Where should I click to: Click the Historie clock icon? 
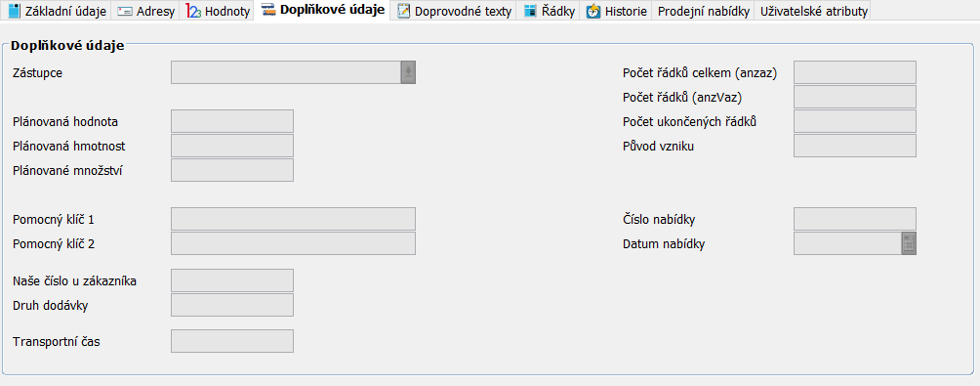point(593,12)
